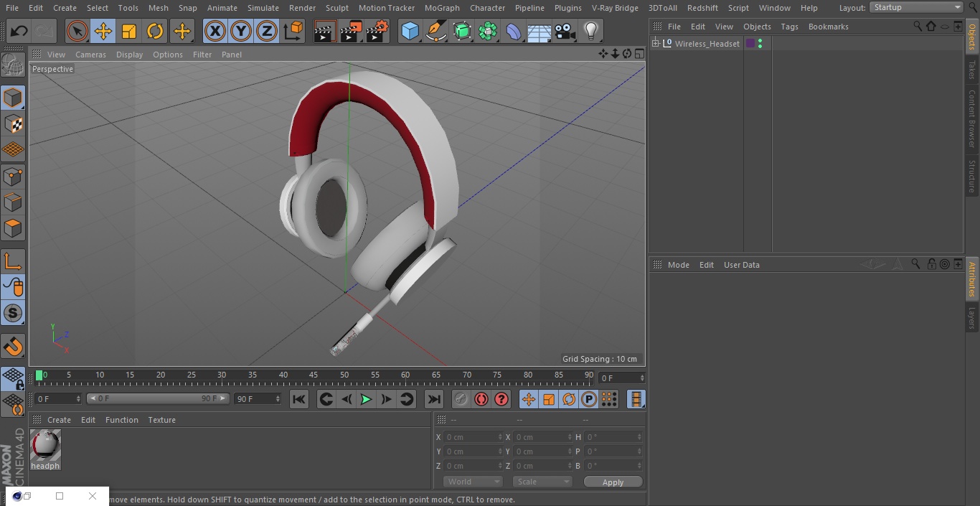
Task: Add a Floor environment object
Action: coord(540,31)
